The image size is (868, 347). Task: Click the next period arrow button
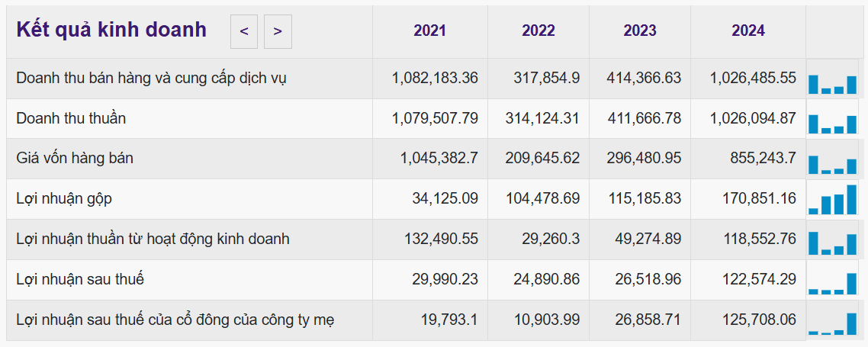(278, 31)
